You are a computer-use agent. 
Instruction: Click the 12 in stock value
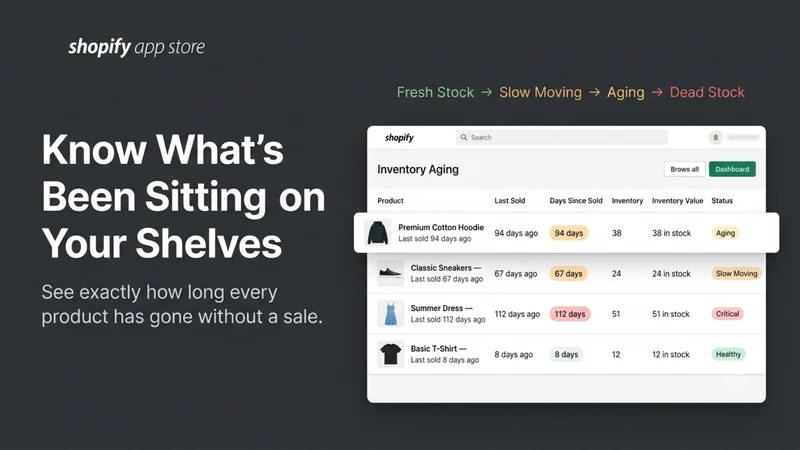670,354
